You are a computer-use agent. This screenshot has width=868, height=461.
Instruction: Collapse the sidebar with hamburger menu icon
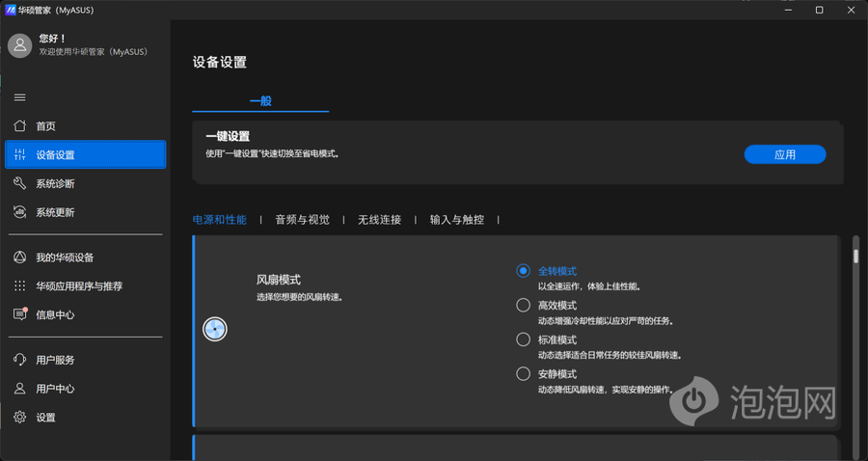click(20, 97)
